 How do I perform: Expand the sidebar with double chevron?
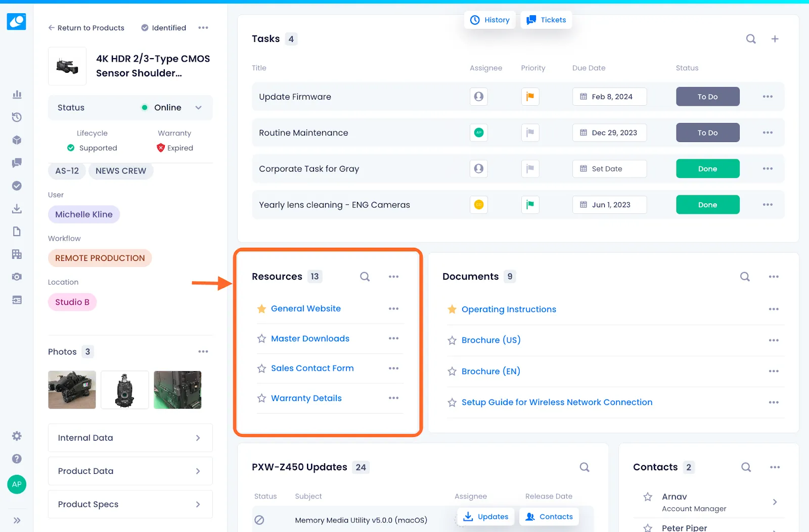[17, 520]
